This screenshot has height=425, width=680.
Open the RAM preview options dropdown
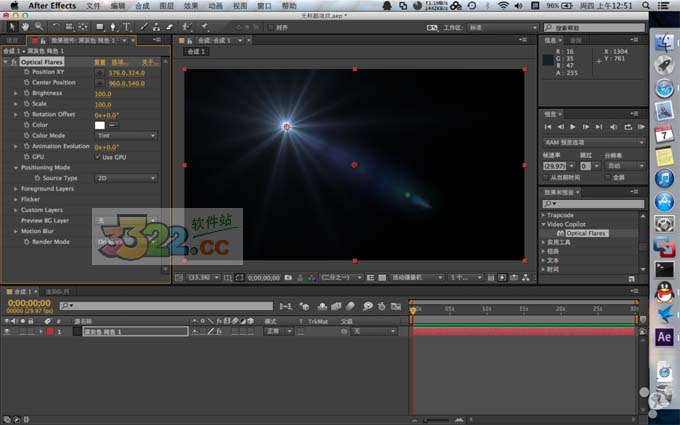coord(594,142)
